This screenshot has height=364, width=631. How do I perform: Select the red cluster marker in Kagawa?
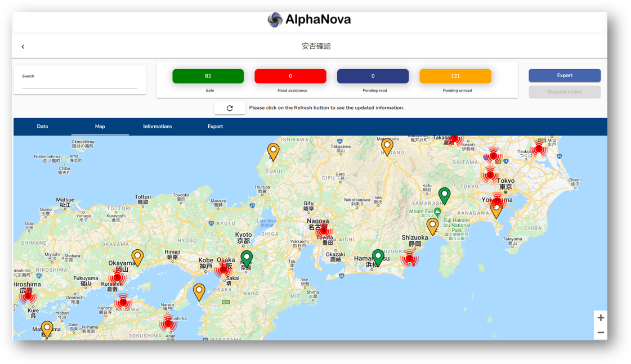[123, 302]
